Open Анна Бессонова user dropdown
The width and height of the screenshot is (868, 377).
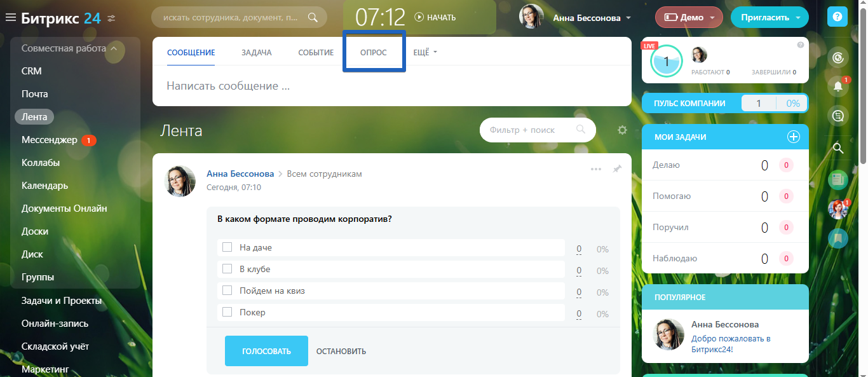pyautogui.click(x=592, y=18)
